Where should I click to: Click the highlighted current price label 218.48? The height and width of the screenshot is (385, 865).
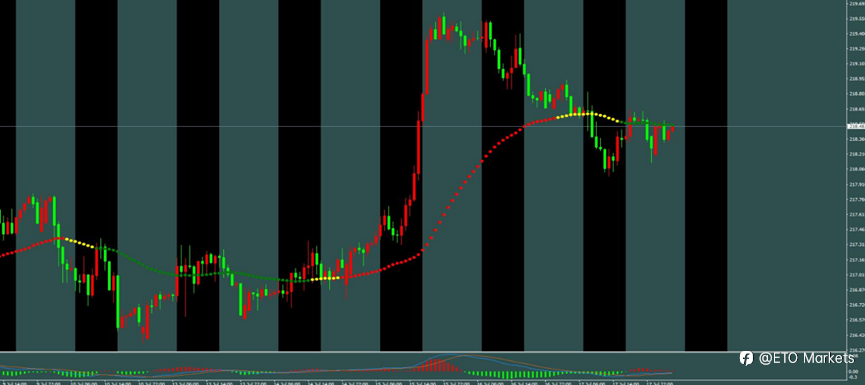pos(856,126)
